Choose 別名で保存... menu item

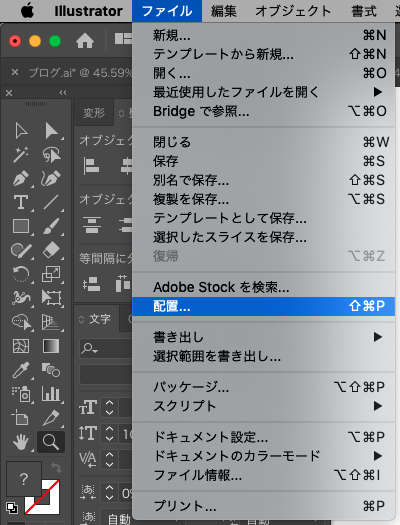[x=263, y=180]
